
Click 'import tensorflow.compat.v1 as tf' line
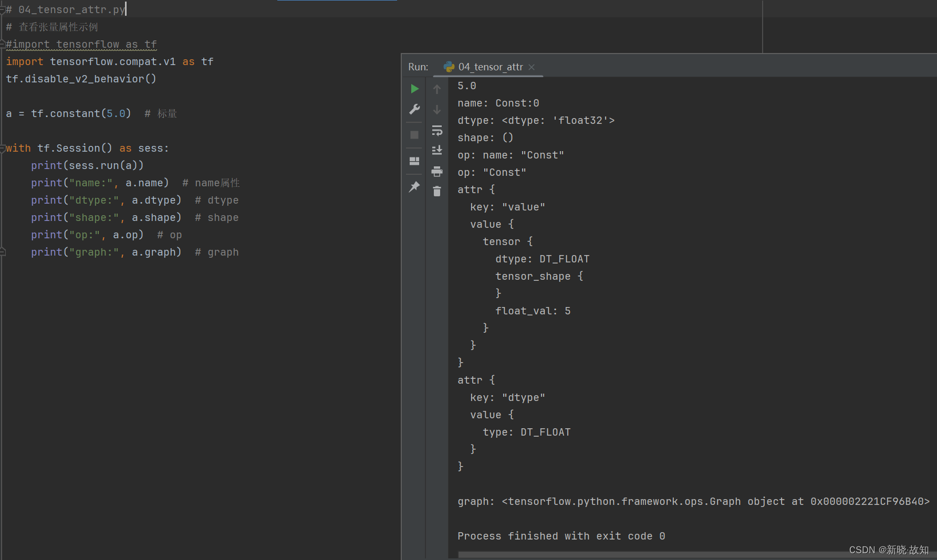pos(110,61)
